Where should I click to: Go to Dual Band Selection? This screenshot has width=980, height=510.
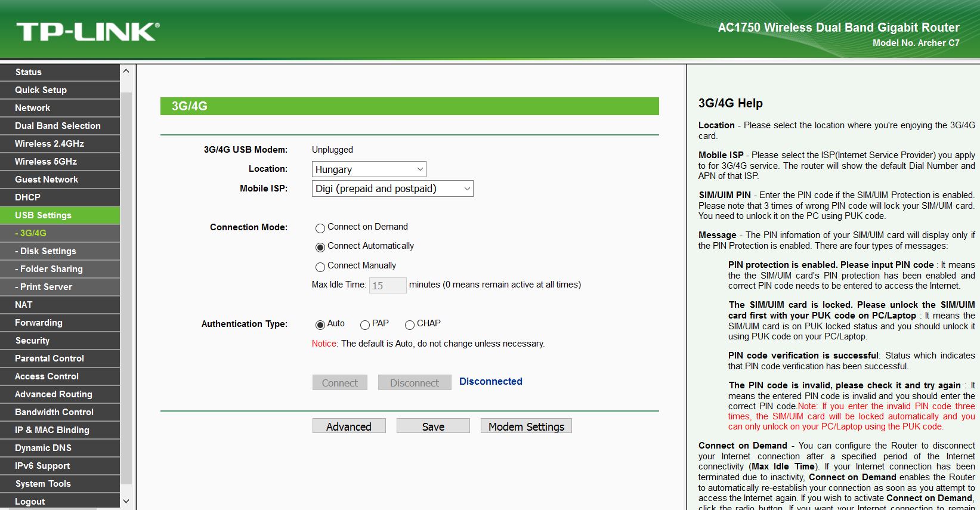(x=60, y=126)
